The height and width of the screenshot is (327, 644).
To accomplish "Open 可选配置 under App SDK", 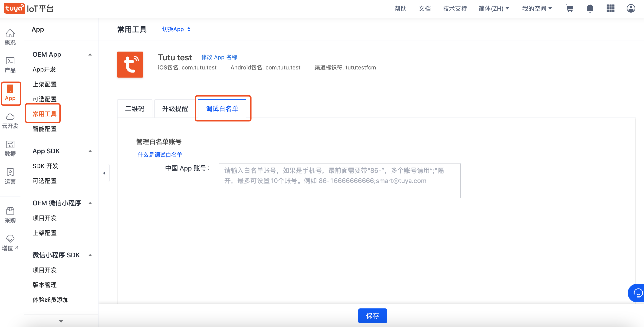I will point(45,181).
